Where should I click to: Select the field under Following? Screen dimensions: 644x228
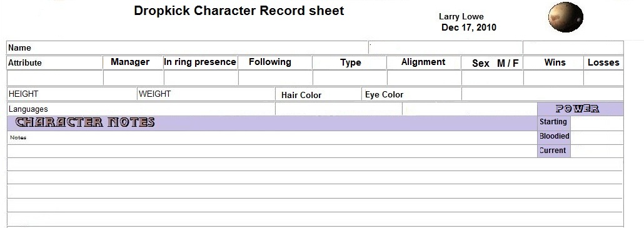click(274, 78)
